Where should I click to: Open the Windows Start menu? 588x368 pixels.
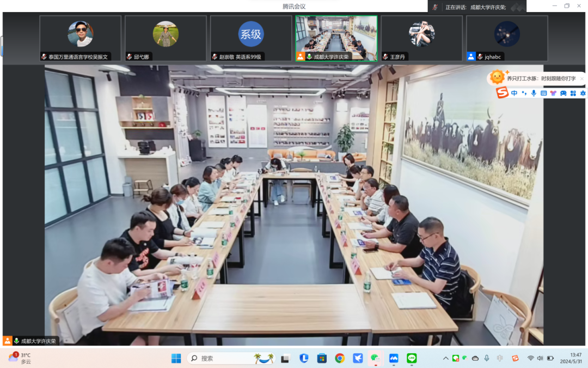coord(176,358)
